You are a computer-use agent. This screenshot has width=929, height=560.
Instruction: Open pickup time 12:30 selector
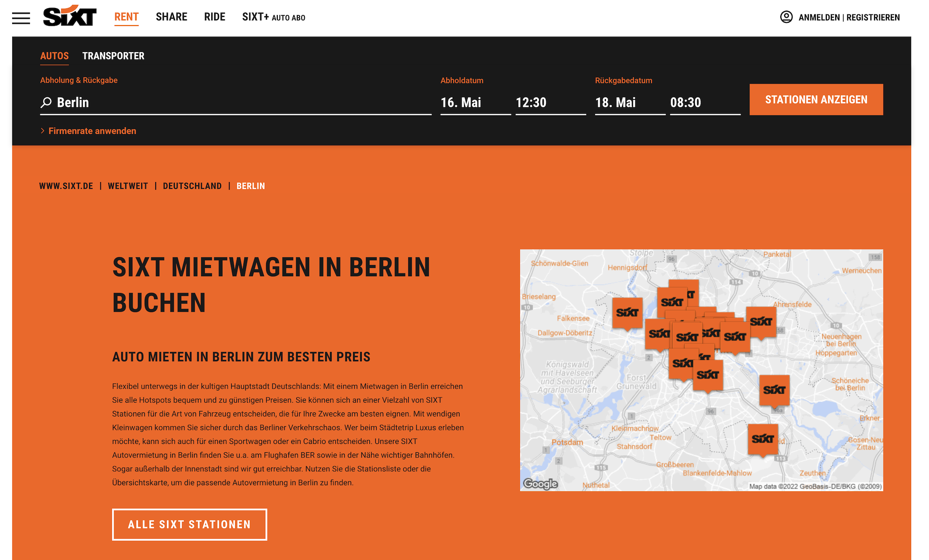(x=551, y=103)
